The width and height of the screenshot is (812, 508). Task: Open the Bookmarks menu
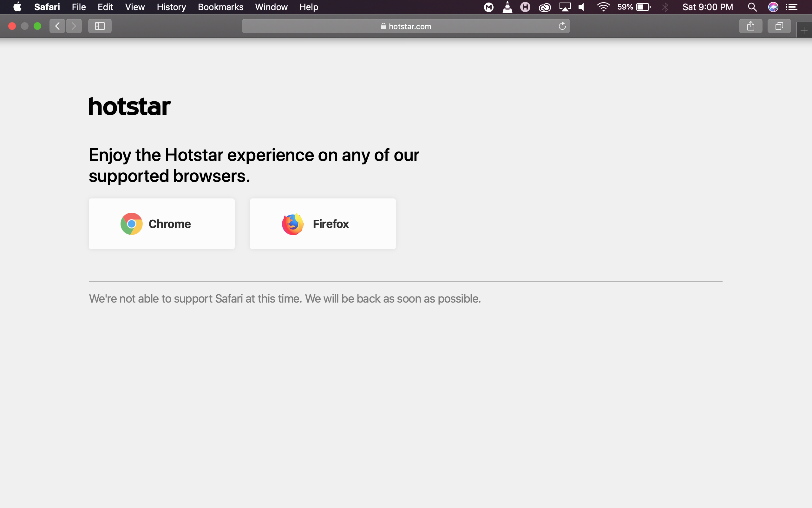point(220,7)
